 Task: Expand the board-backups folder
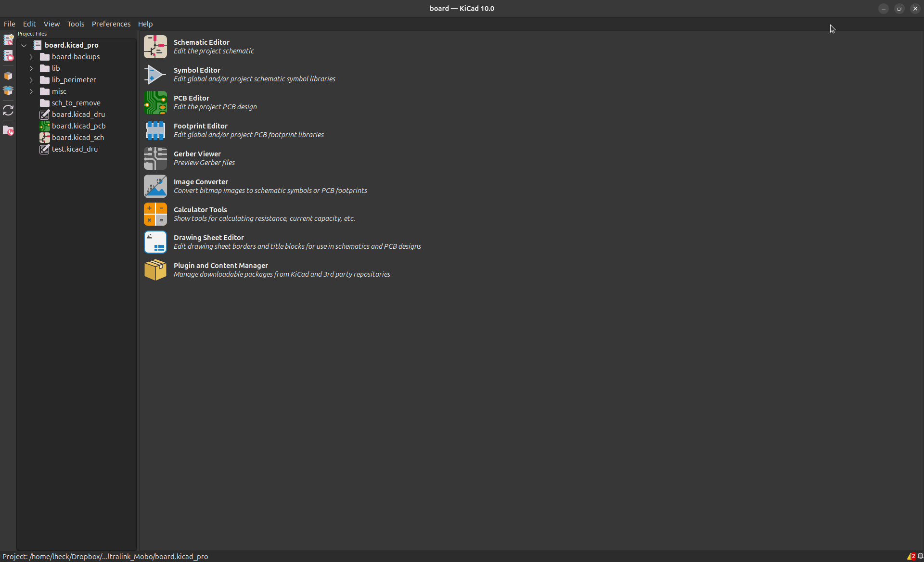(x=31, y=57)
